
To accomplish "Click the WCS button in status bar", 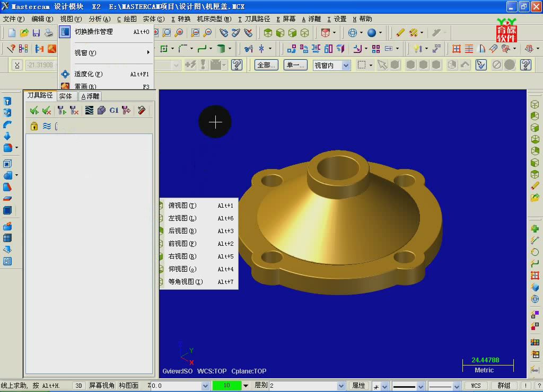I will (476, 386).
